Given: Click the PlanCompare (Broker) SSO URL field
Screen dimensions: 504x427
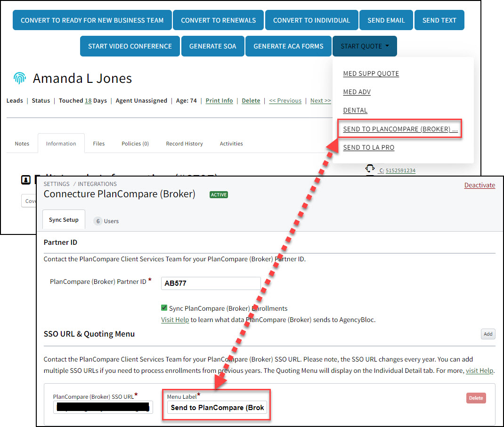Looking at the screenshot, I should [x=103, y=407].
